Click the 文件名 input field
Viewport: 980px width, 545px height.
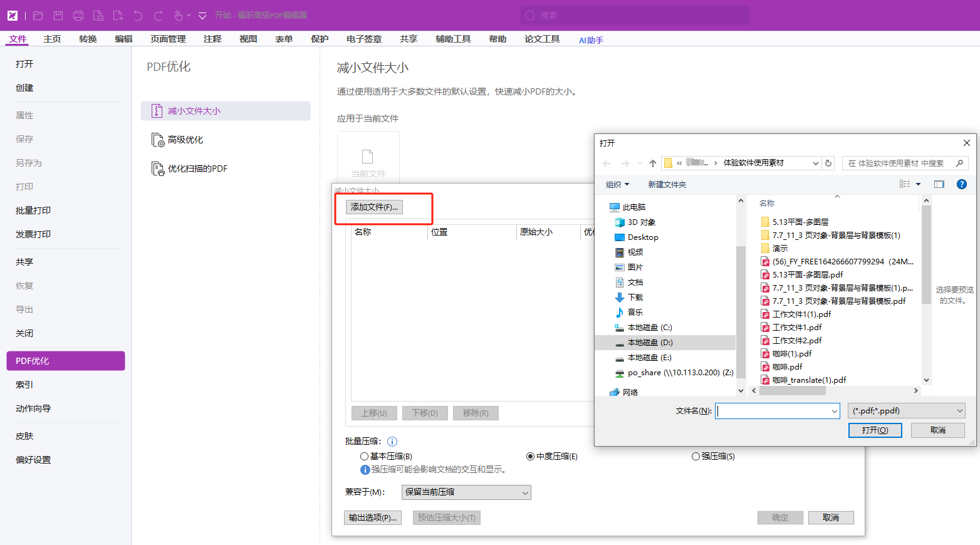pyautogui.click(x=773, y=411)
